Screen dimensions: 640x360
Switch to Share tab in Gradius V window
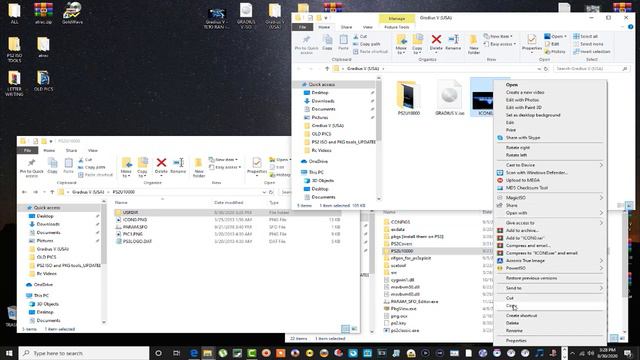[x=347, y=27]
